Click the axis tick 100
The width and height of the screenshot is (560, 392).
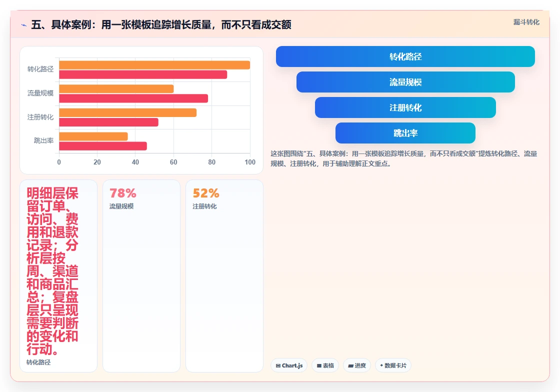250,162
